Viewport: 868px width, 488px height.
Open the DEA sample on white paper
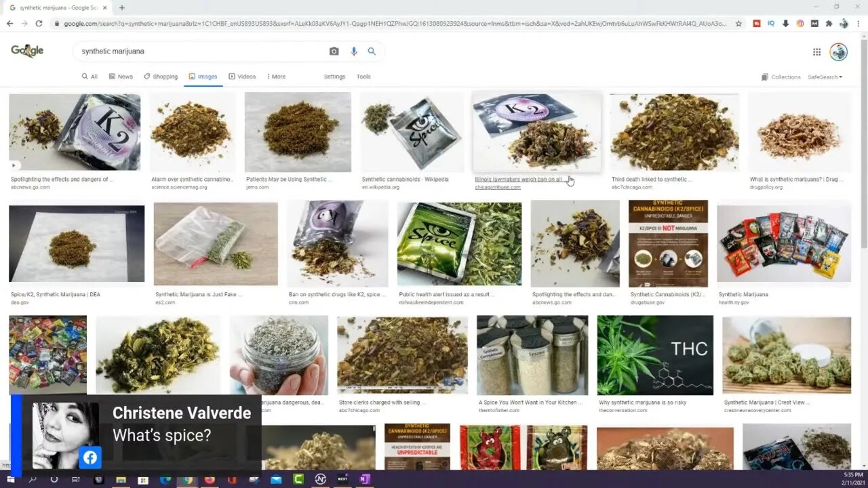click(77, 243)
